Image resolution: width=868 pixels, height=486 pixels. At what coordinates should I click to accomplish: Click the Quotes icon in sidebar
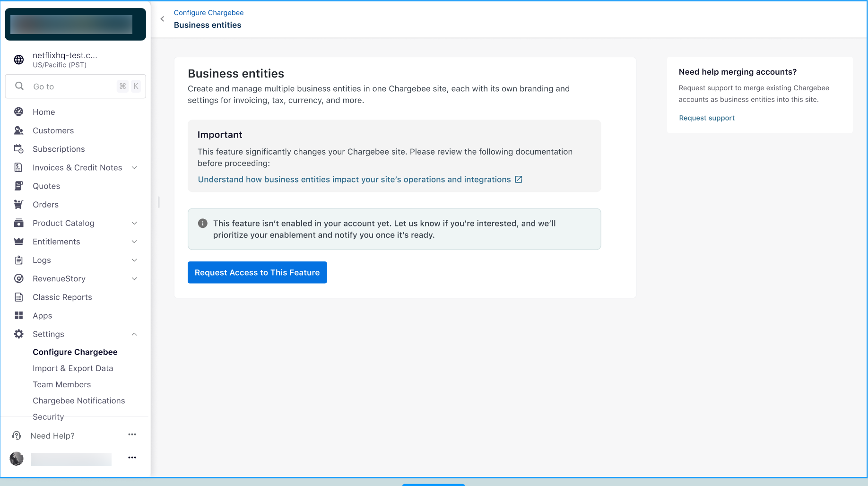(x=19, y=186)
